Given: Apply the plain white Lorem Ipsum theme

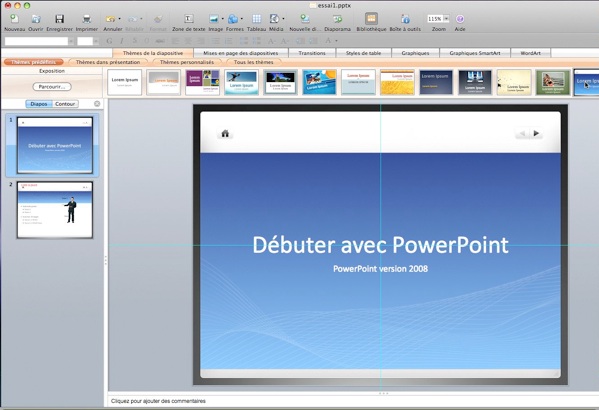Looking at the screenshot, I should point(125,82).
